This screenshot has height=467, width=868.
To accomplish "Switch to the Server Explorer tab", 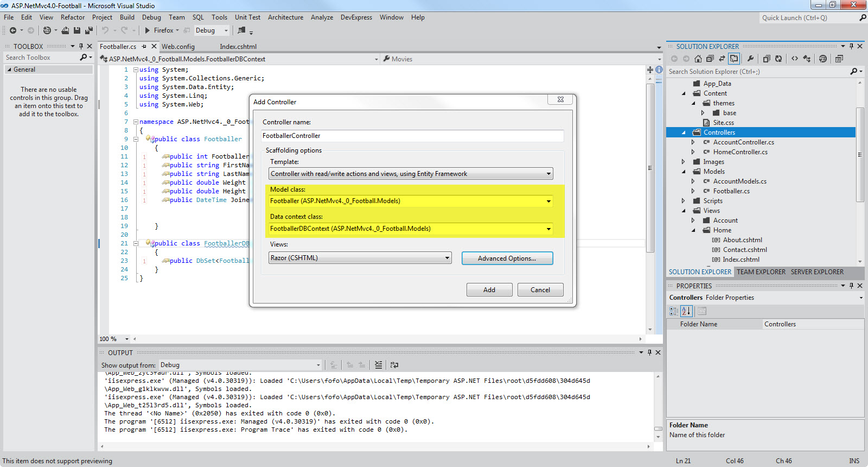I will (817, 272).
